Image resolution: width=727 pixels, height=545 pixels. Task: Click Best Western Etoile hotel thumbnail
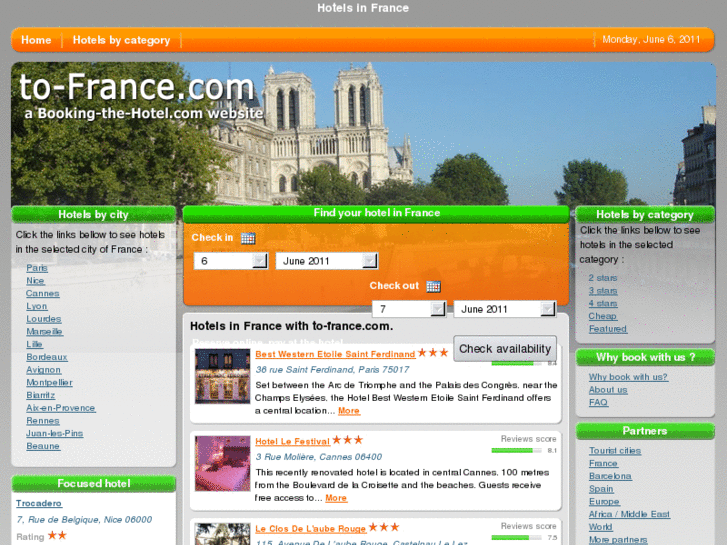click(x=222, y=376)
